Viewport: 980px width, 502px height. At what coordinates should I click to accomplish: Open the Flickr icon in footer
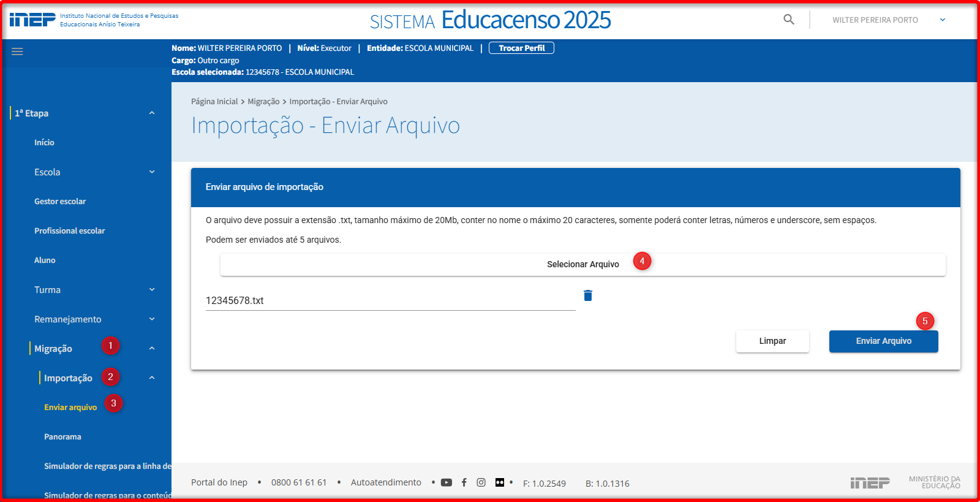[500, 482]
